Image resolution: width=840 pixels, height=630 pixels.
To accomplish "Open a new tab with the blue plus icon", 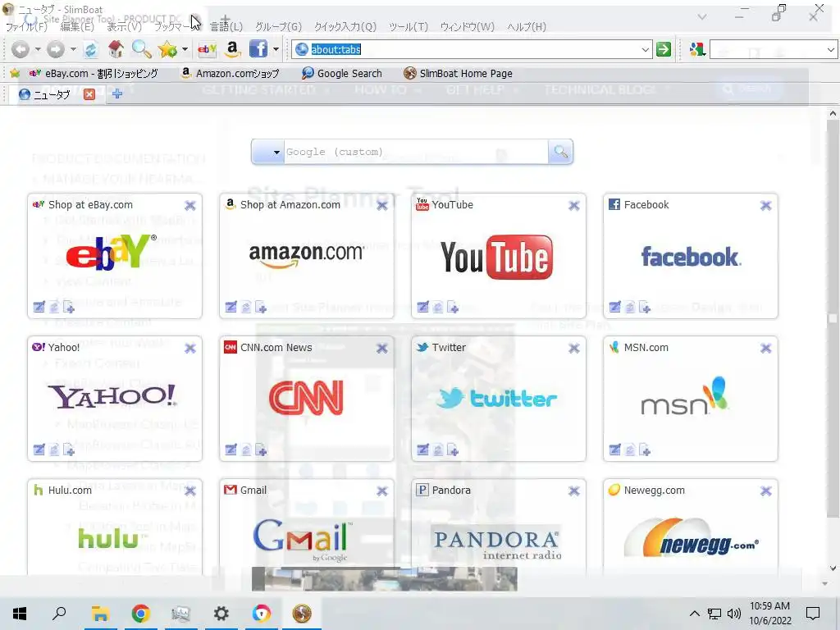I will (x=117, y=94).
